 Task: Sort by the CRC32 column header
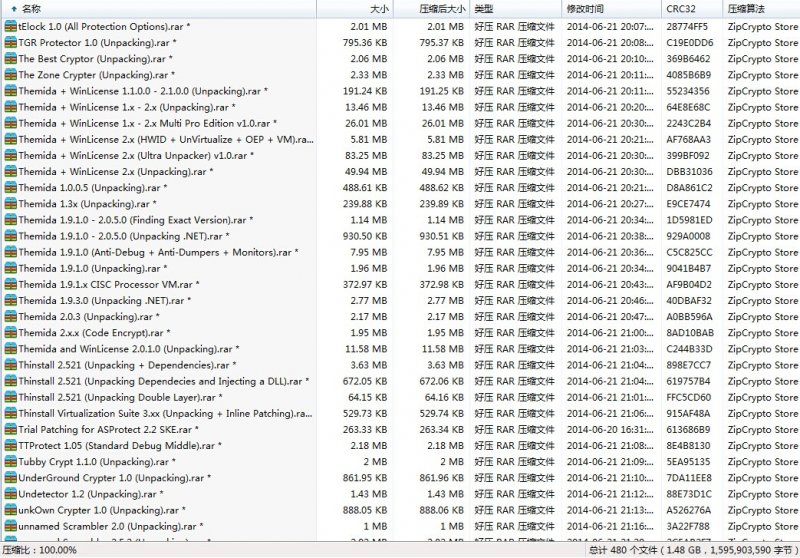(x=691, y=9)
